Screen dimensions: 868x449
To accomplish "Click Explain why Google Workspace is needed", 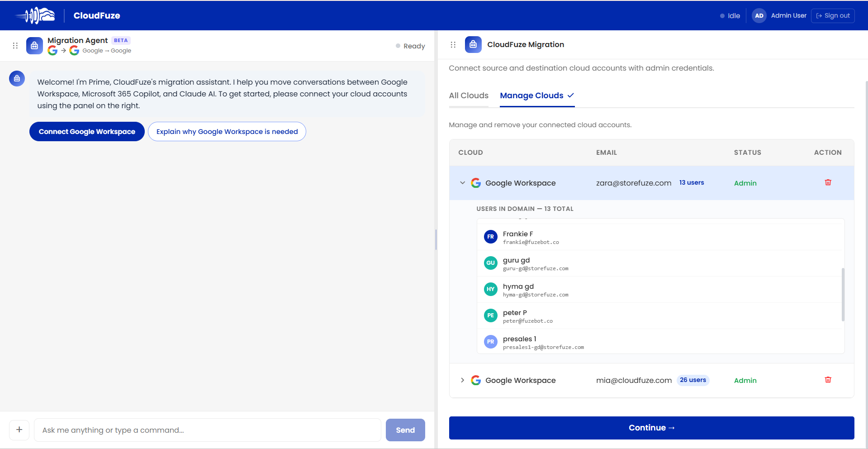I will pos(227,132).
